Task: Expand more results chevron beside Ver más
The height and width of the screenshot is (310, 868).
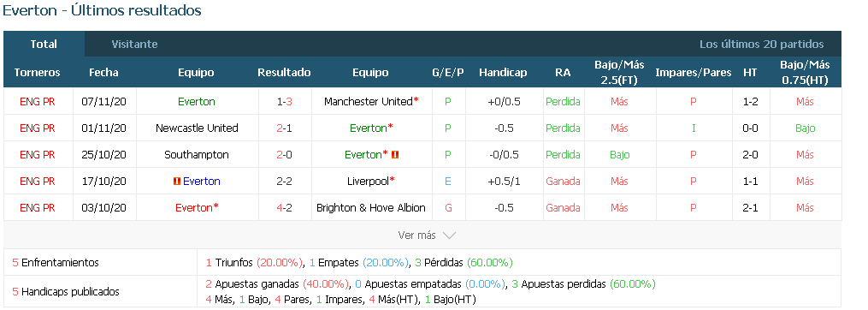Action: tap(449, 235)
